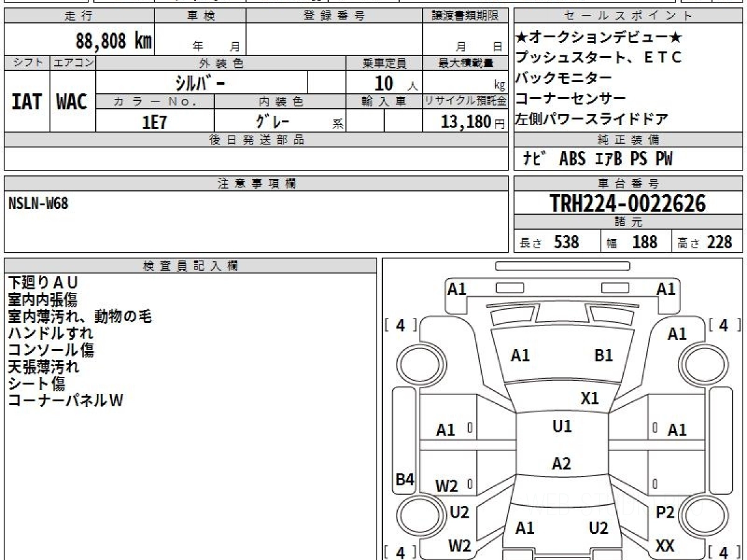747x560 pixels.
Task: Click the U1 roof mark
Action: point(562,427)
